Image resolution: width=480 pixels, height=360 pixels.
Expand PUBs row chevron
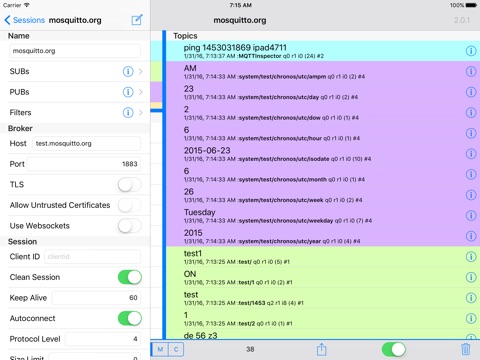point(141,92)
